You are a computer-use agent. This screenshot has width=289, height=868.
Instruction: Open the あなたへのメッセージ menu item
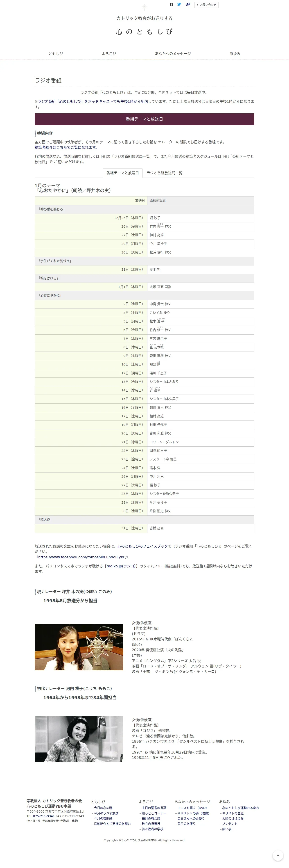[x=173, y=54]
